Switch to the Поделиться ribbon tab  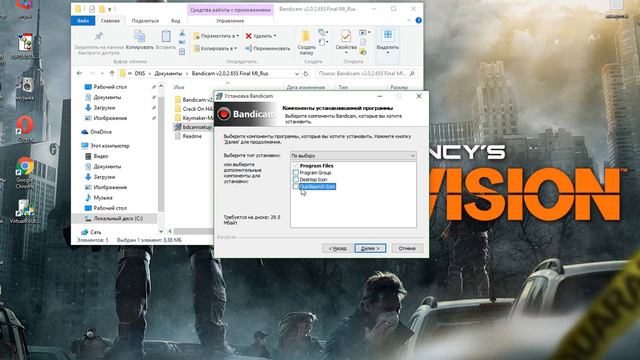145,20
